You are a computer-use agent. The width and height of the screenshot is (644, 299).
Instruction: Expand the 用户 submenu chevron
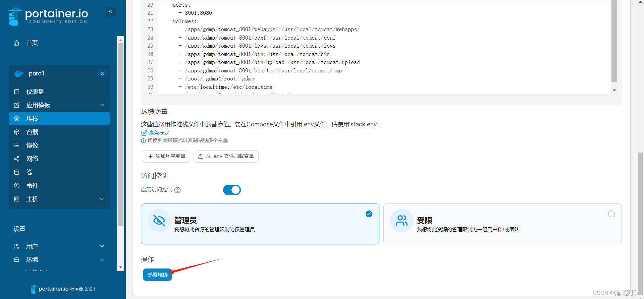pos(102,246)
